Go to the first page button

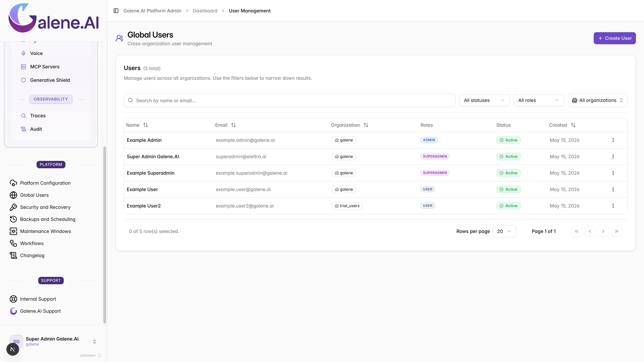pyautogui.click(x=576, y=231)
